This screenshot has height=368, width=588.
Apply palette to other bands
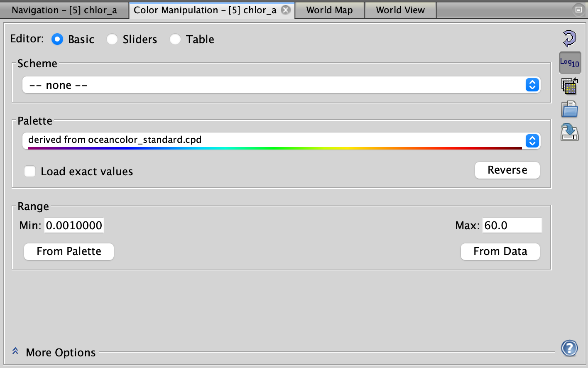click(x=570, y=86)
